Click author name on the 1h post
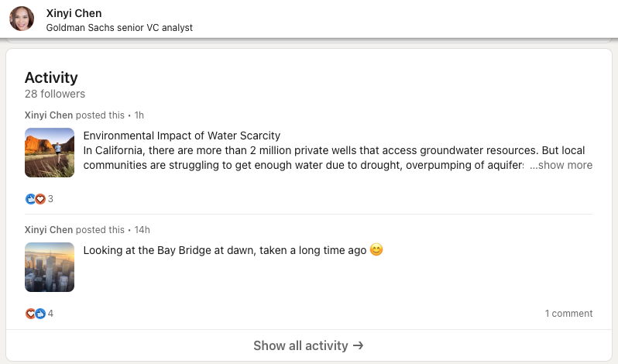The image size is (618, 364). pyautogui.click(x=49, y=115)
